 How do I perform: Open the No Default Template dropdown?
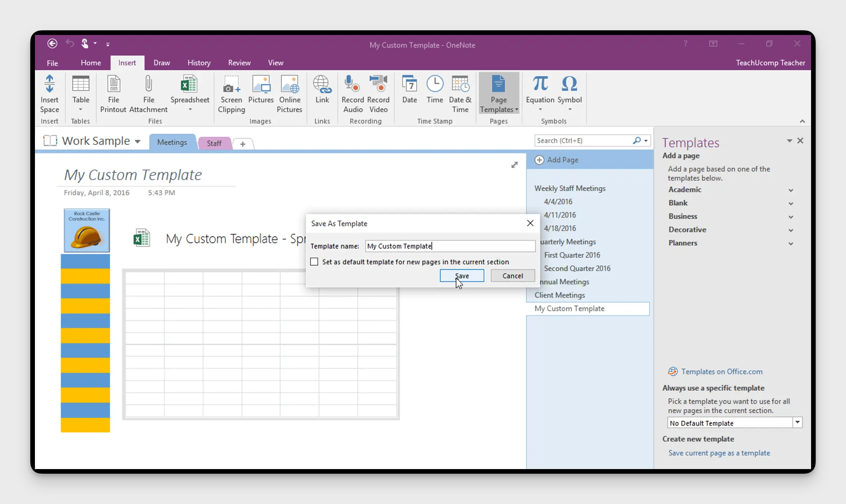pyautogui.click(x=797, y=422)
